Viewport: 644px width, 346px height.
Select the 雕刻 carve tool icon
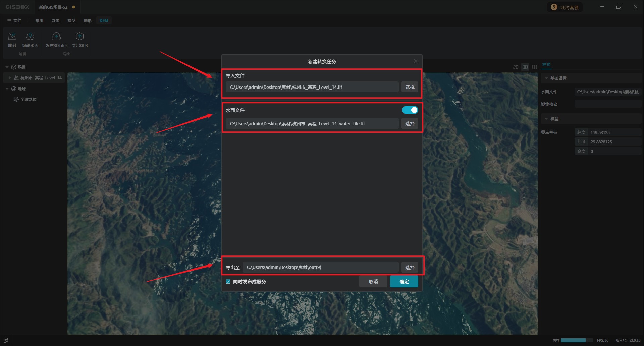coord(12,36)
